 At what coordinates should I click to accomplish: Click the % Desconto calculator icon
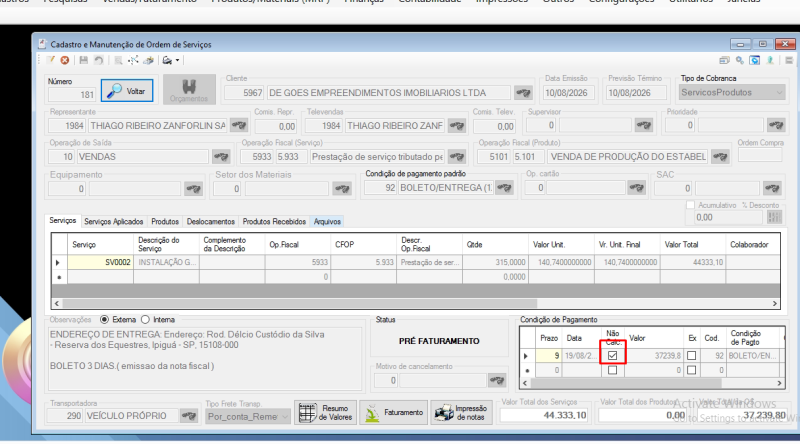click(774, 217)
